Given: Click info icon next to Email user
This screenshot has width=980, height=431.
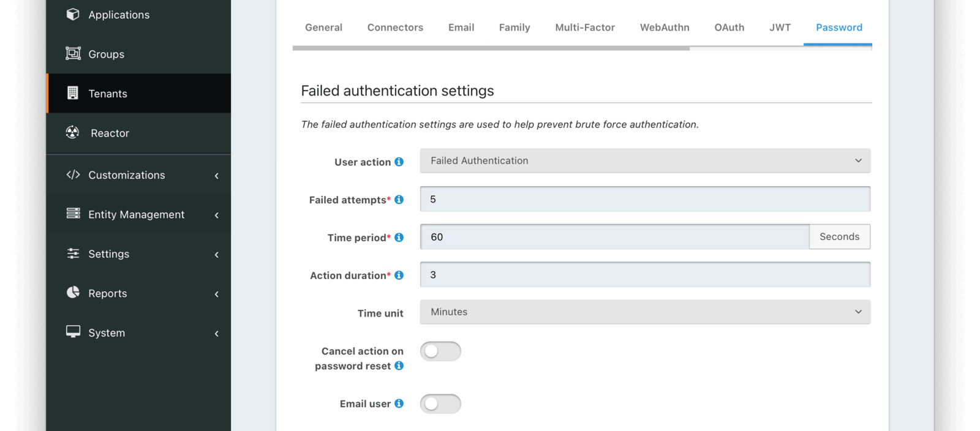Looking at the screenshot, I should [x=399, y=403].
